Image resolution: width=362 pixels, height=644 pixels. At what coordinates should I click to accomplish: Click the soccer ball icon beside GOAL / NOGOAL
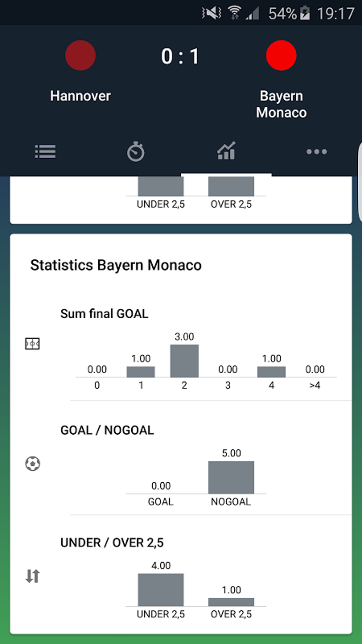coord(33,464)
